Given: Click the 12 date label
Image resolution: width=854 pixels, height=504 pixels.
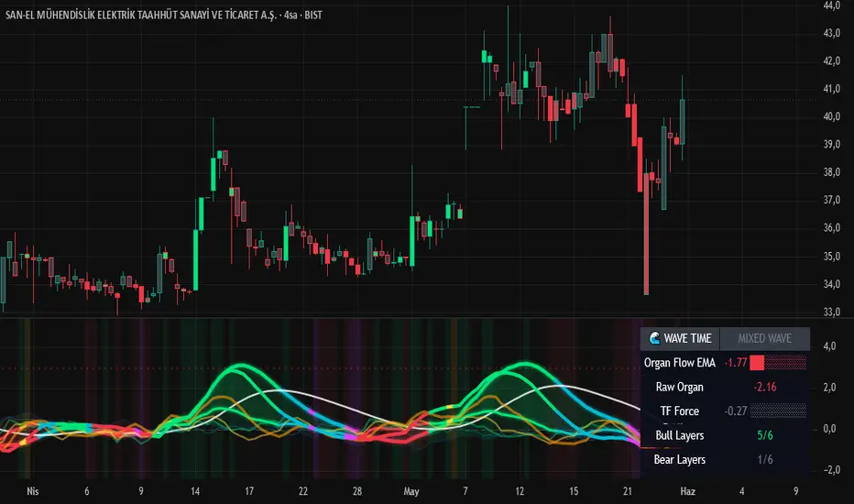Looking at the screenshot, I should click(520, 491).
